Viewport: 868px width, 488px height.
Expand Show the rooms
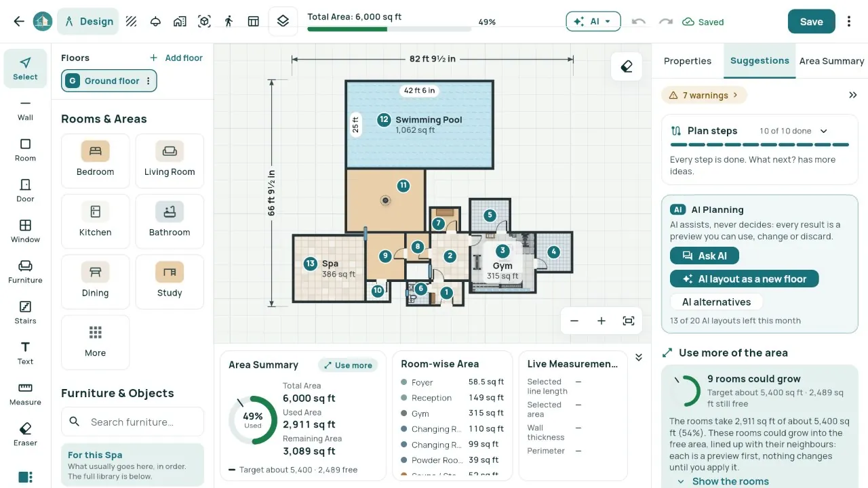[723, 481]
